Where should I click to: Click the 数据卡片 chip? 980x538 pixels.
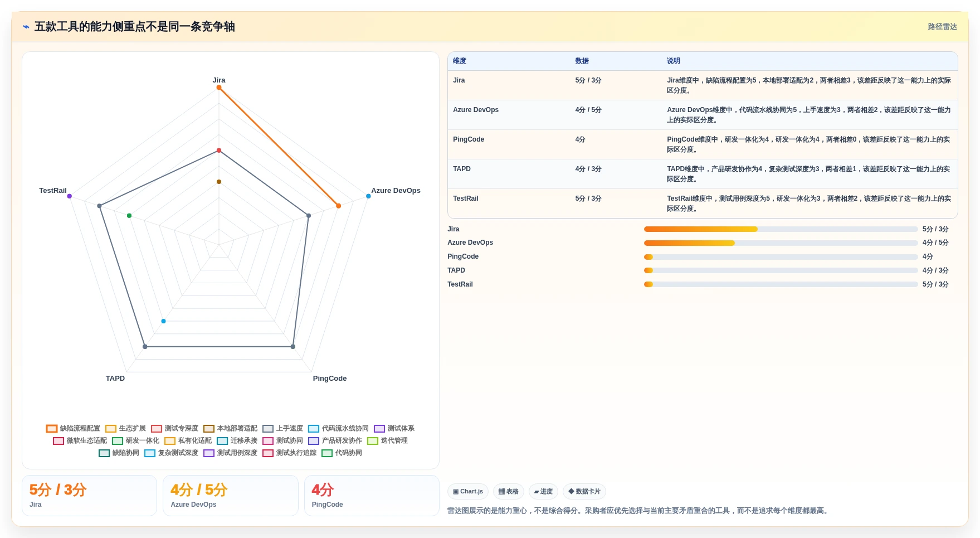584,491
